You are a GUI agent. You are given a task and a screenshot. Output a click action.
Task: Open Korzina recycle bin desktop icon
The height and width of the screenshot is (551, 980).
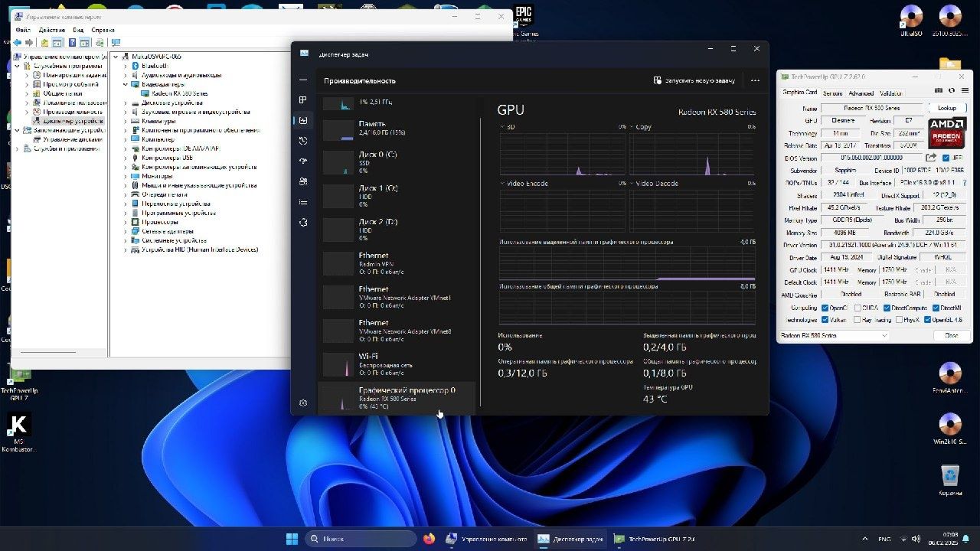(x=950, y=481)
